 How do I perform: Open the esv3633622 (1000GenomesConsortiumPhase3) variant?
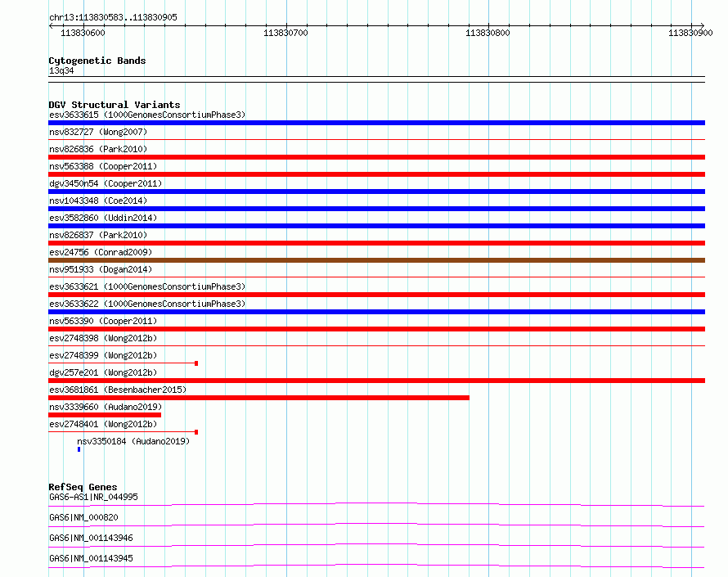point(147,304)
